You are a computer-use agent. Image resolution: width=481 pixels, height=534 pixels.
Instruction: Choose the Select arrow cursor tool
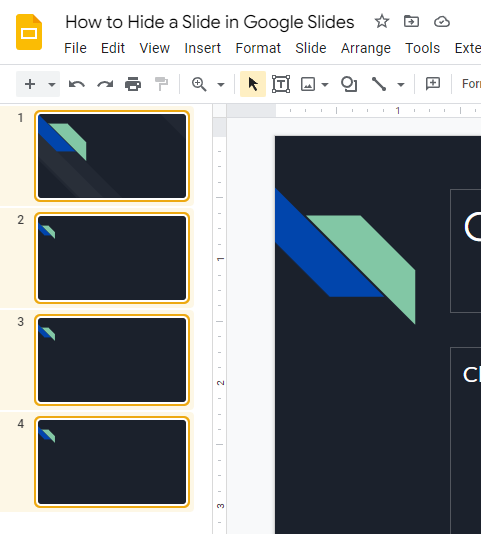click(x=253, y=84)
